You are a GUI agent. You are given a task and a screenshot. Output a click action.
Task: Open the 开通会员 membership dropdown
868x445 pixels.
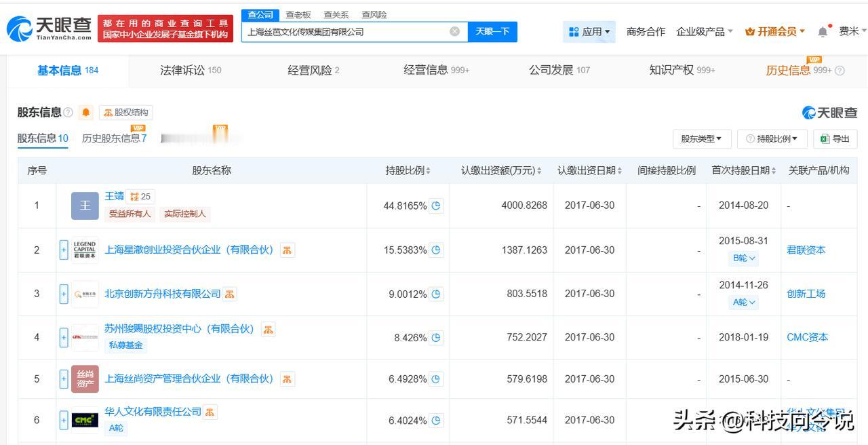775,31
